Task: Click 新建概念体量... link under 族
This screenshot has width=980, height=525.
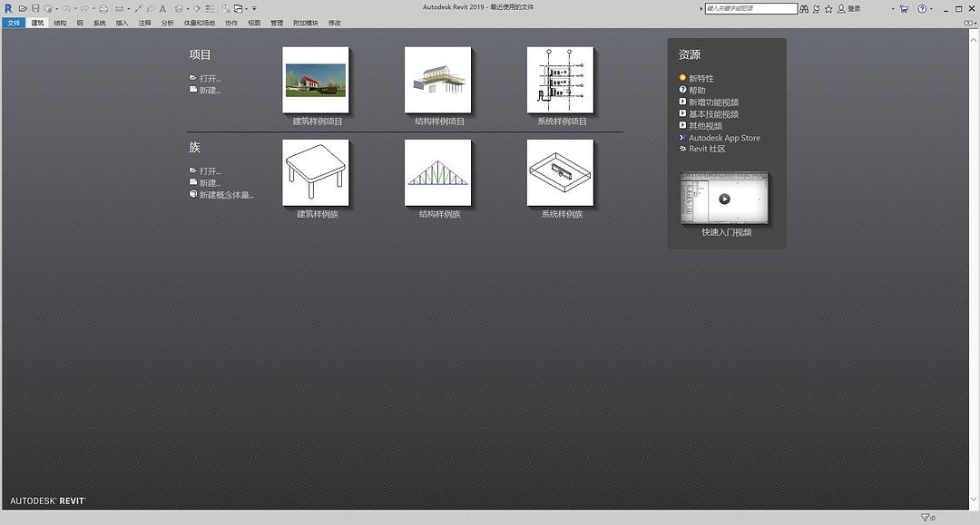Action: click(x=226, y=194)
